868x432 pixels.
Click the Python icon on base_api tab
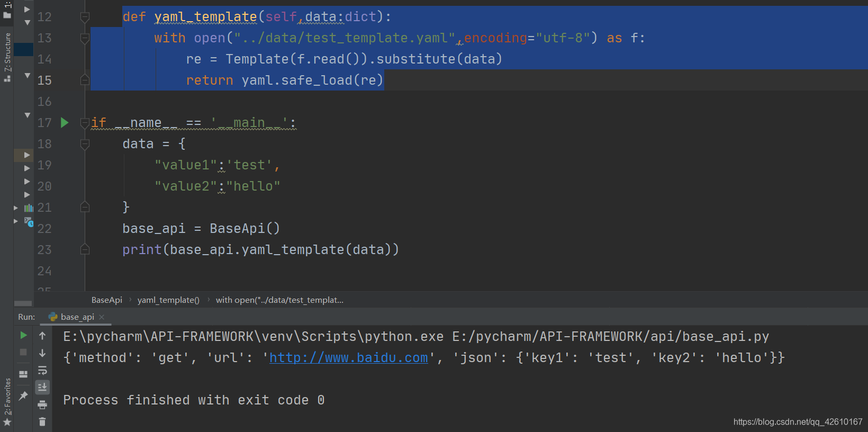[53, 317]
